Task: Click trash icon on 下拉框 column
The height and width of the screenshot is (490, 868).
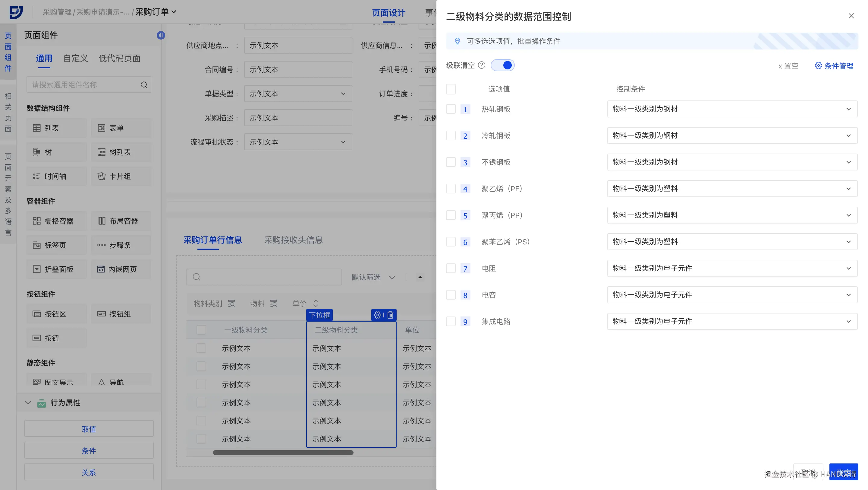Action: pos(390,315)
